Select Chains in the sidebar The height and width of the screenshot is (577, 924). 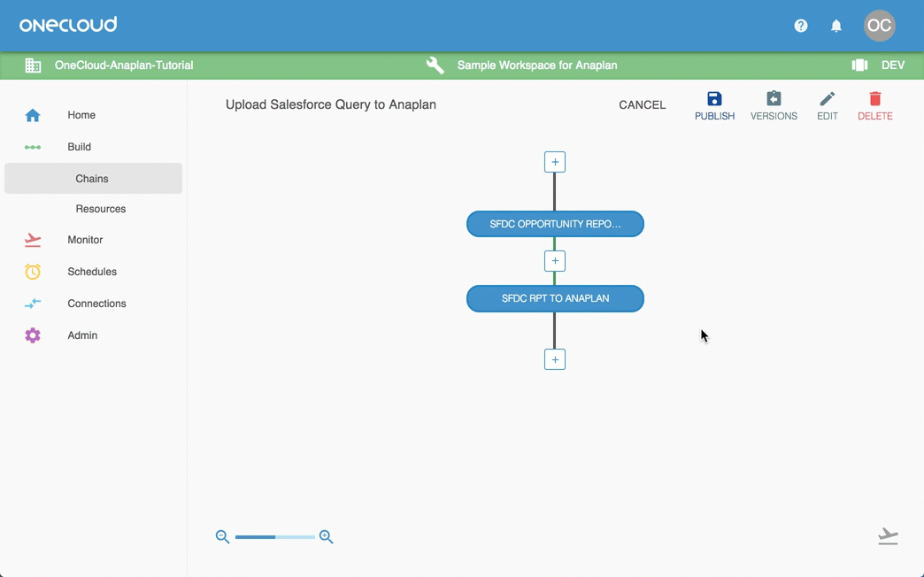[93, 179]
